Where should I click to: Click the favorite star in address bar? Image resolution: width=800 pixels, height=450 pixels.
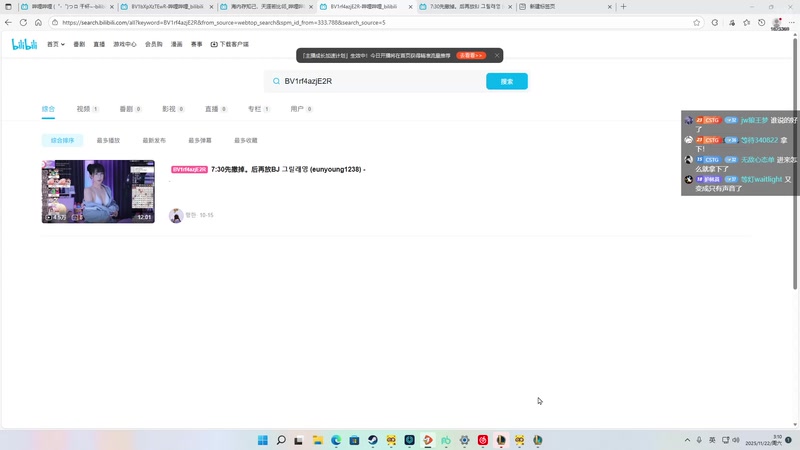[x=696, y=22]
